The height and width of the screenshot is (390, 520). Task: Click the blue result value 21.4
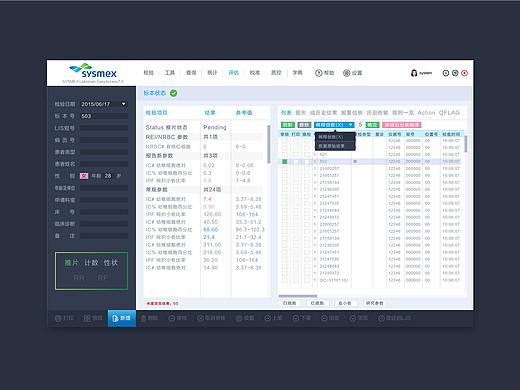pos(209,237)
